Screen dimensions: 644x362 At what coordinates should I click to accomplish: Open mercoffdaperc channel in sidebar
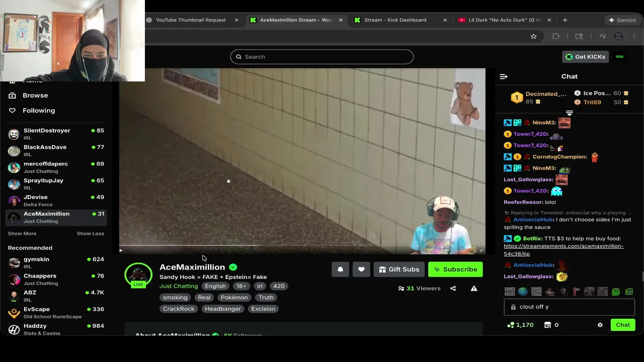click(56, 167)
